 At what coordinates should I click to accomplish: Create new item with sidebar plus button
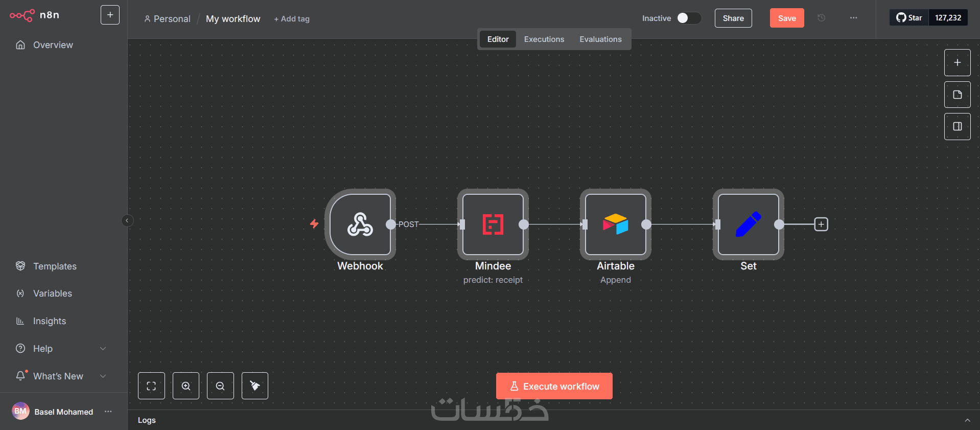[110, 15]
